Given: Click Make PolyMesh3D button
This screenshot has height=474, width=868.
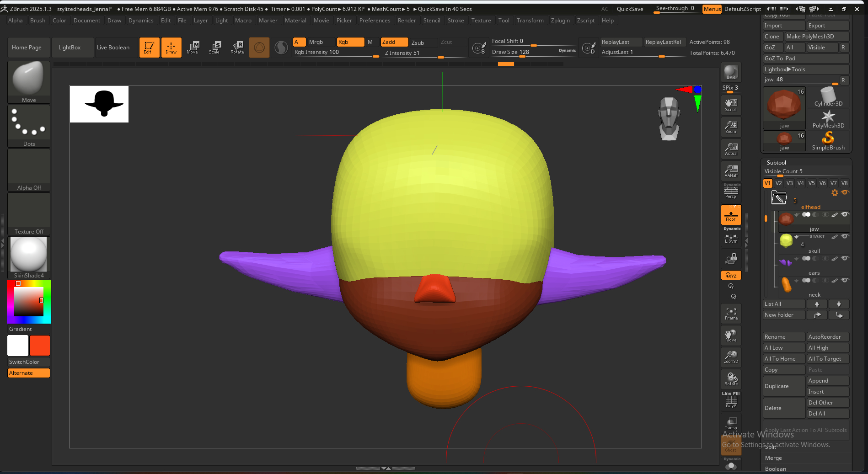Looking at the screenshot, I should pyautogui.click(x=816, y=37).
